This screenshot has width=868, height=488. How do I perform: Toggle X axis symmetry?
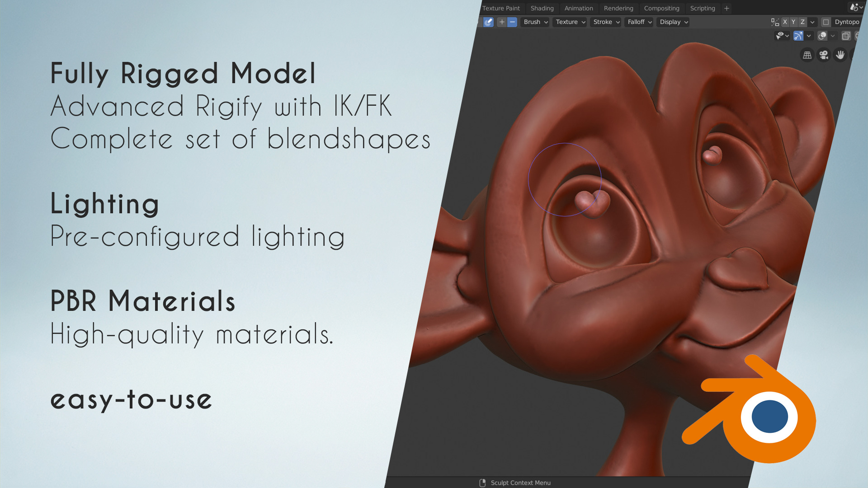tap(785, 22)
